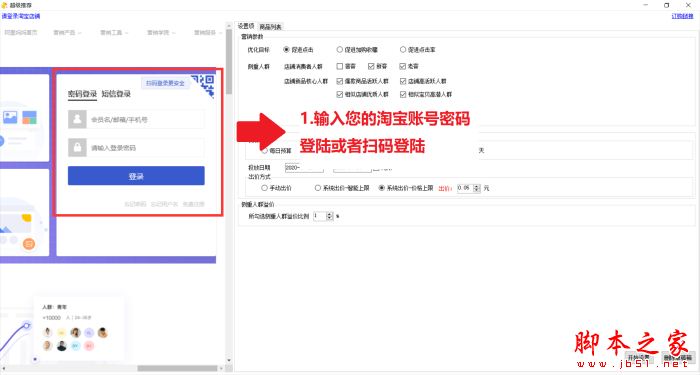Select the 促进点击 optimization radio button

(x=286, y=50)
